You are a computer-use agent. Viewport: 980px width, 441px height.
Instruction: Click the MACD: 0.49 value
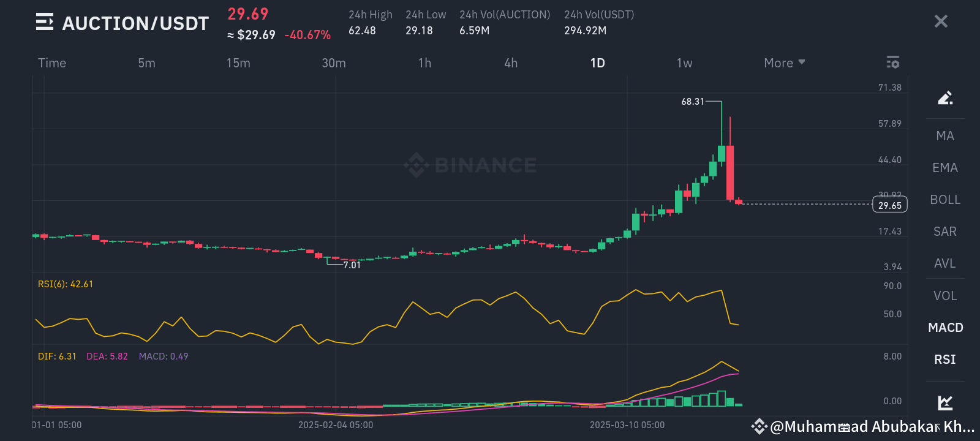tap(164, 356)
